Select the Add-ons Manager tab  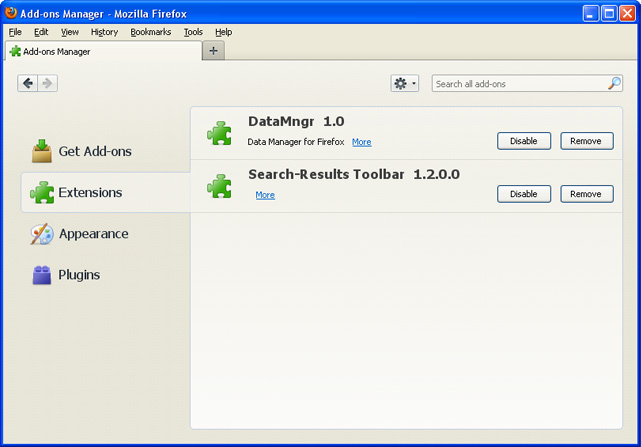(x=103, y=52)
